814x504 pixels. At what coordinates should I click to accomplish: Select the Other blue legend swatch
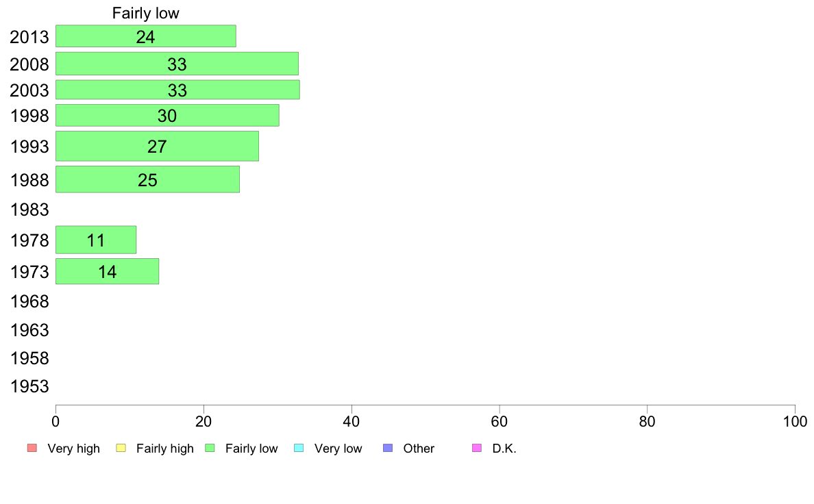pyautogui.click(x=388, y=448)
